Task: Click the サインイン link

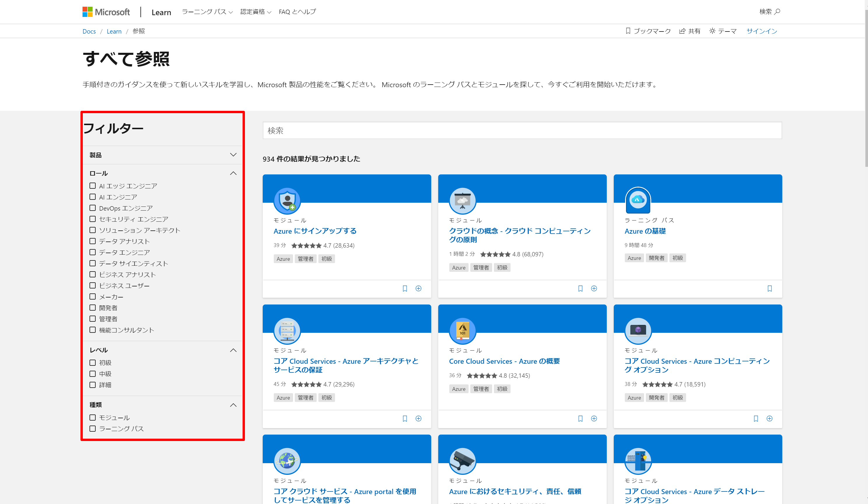Action: click(x=762, y=31)
